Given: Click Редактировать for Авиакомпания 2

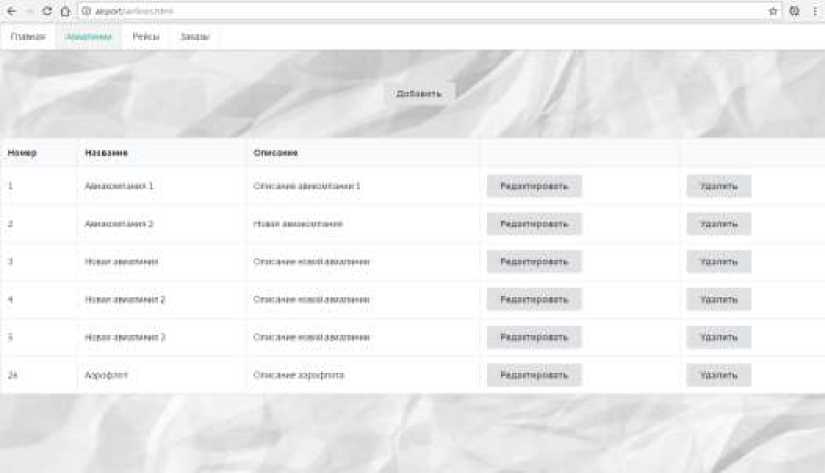Looking at the screenshot, I should point(534,224).
